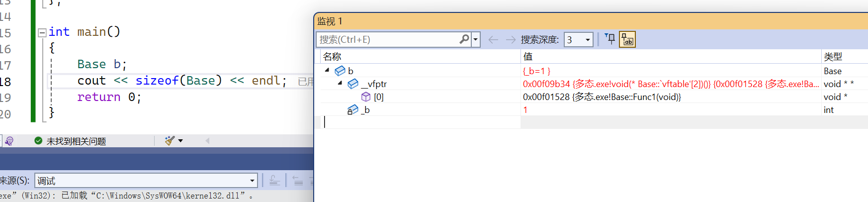Click the search back arrow in watch window

tap(493, 40)
